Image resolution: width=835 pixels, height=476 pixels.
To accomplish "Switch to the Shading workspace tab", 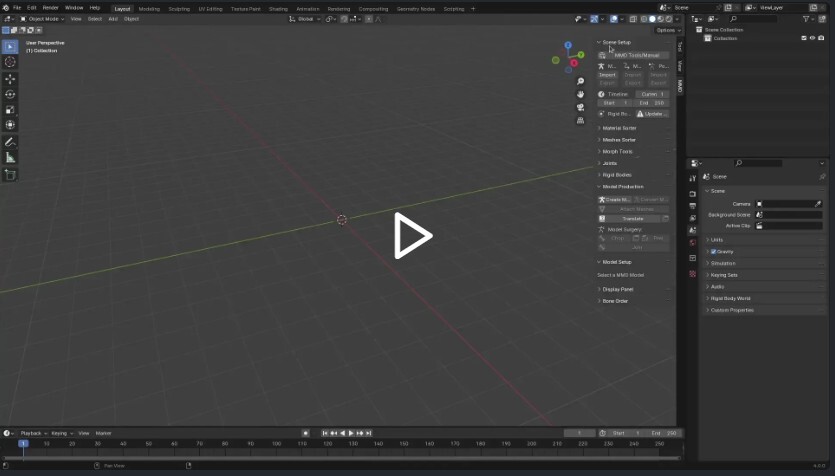I will point(278,9).
